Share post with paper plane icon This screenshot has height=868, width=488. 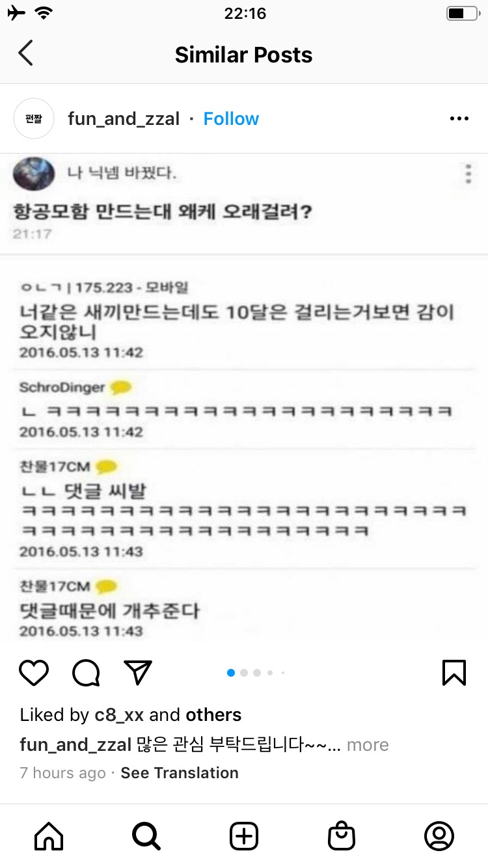pyautogui.click(x=138, y=673)
